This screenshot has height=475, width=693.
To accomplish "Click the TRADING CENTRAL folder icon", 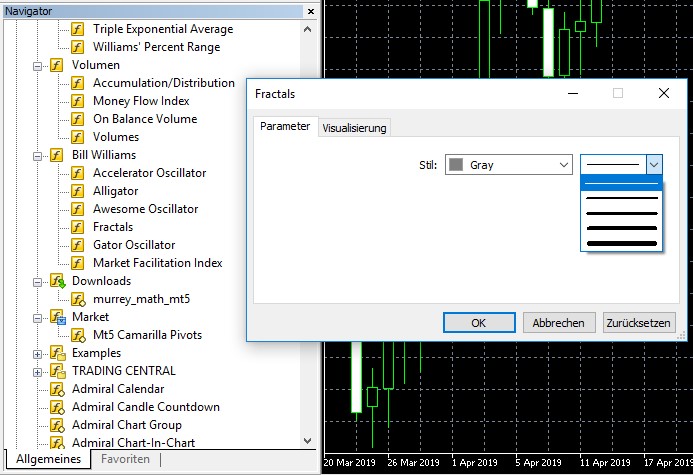I will click(x=57, y=371).
